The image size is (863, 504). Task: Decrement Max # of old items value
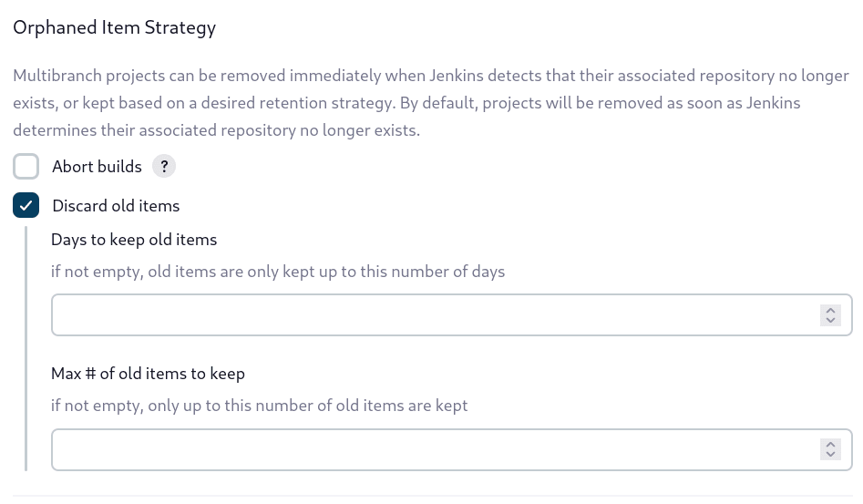tap(830, 456)
